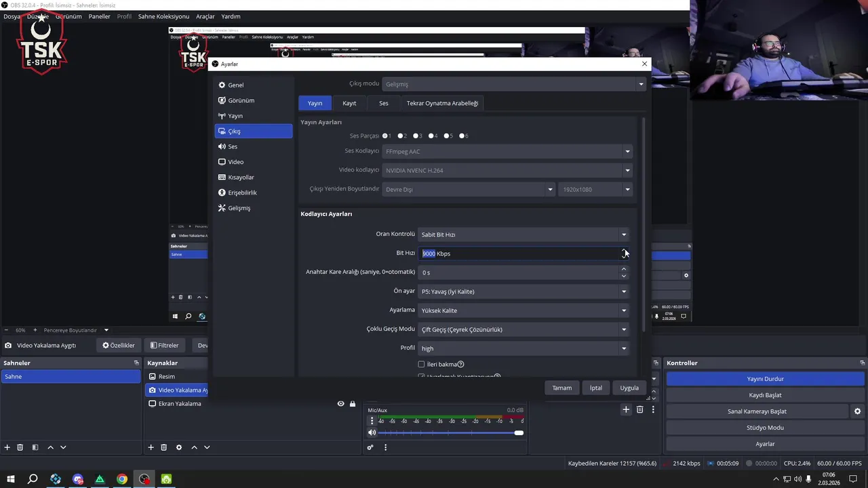Select Video in settings sidebar

click(253, 162)
